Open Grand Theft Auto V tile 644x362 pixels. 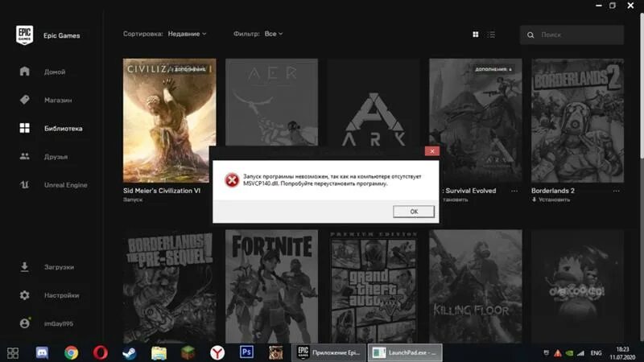[x=374, y=286]
